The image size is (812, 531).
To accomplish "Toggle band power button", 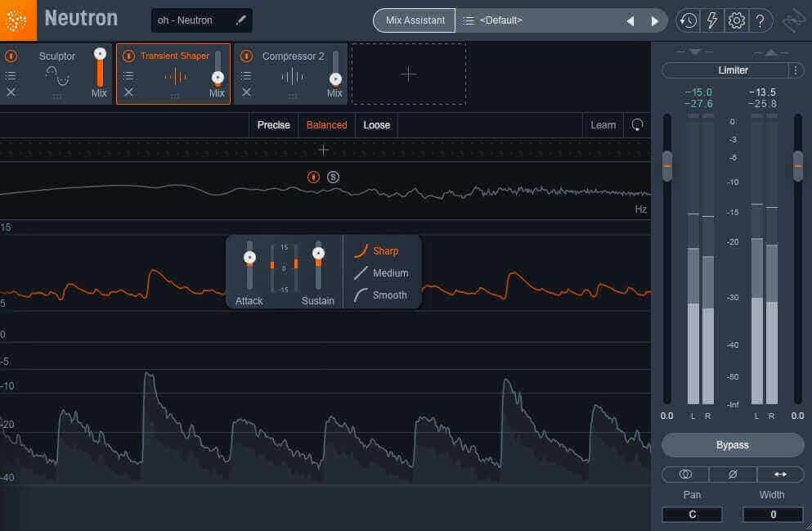I will point(313,178).
